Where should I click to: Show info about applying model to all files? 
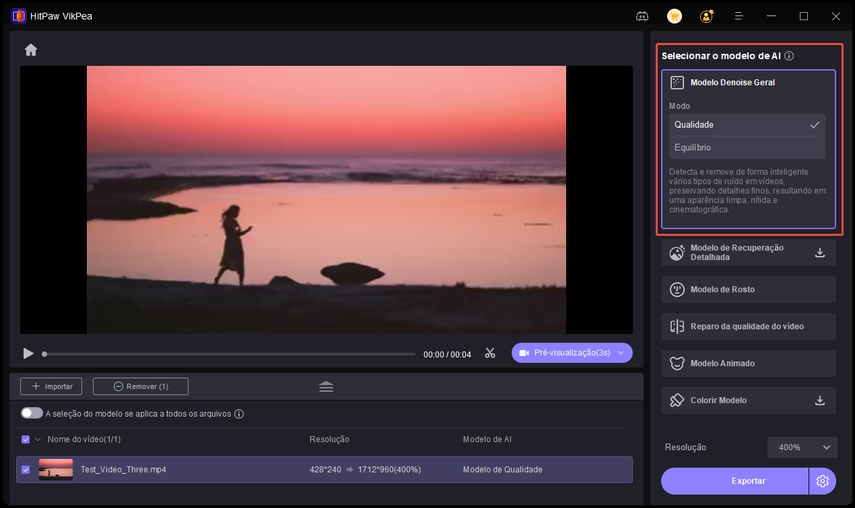click(239, 414)
